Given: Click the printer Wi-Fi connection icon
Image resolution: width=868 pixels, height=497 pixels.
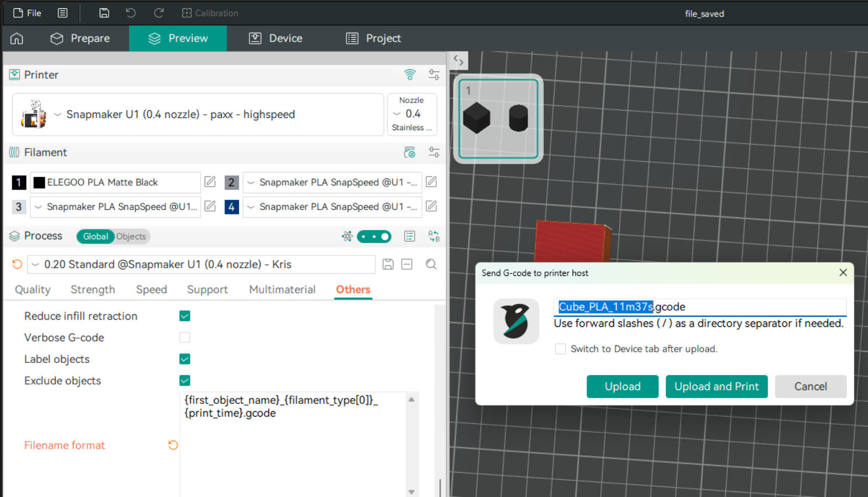Looking at the screenshot, I should tap(410, 74).
